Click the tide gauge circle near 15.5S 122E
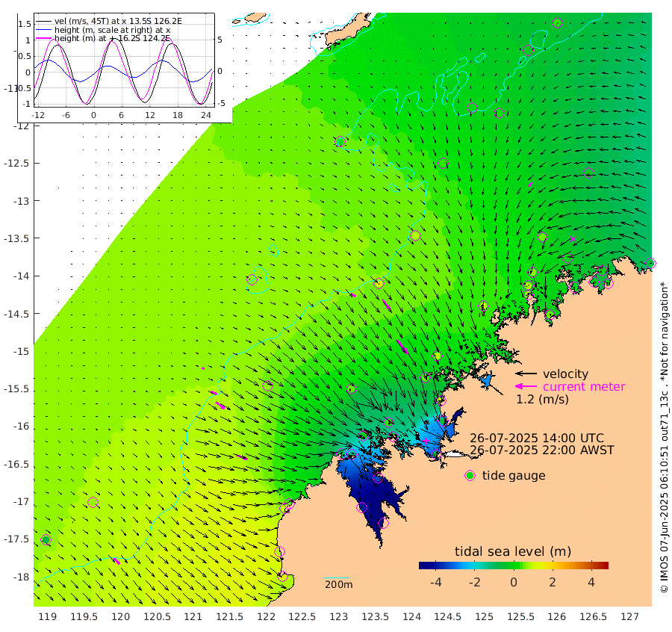 click(267, 386)
